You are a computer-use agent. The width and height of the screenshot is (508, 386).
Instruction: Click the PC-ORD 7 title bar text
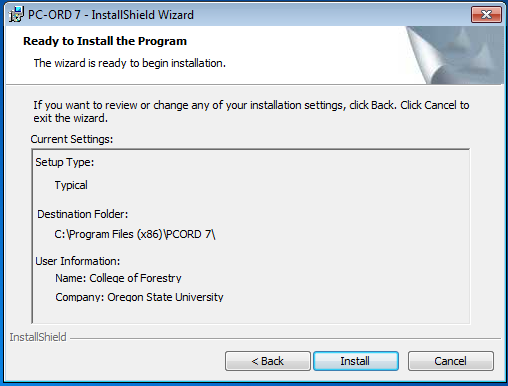point(111,15)
